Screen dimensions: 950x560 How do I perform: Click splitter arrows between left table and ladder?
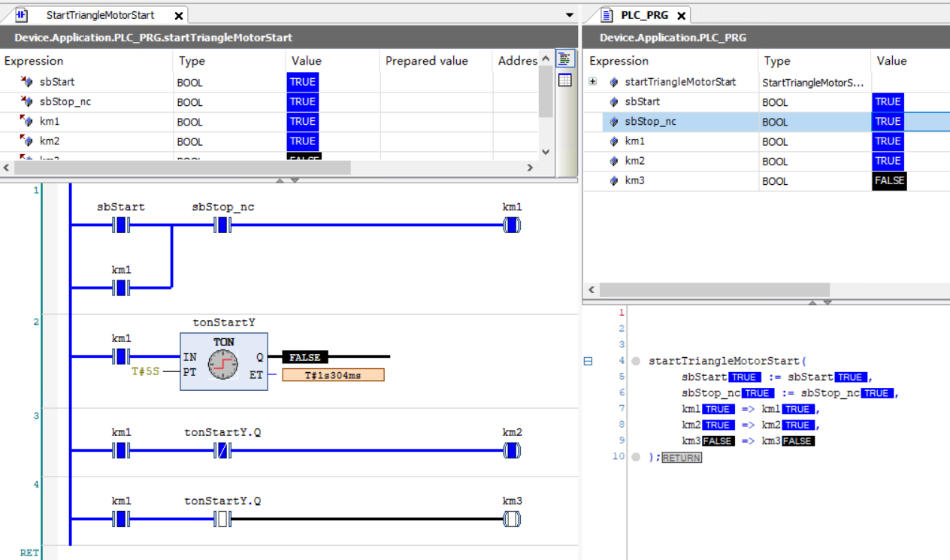(289, 180)
